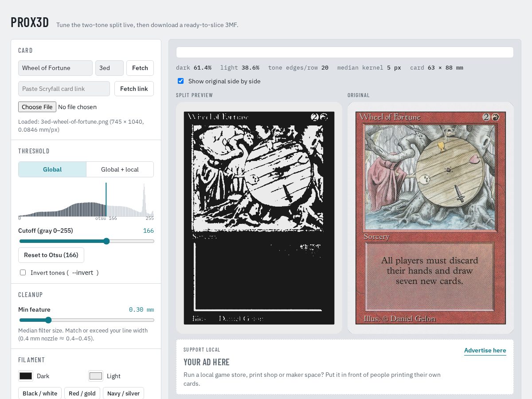Click the Median filter size hint text

click(83, 334)
